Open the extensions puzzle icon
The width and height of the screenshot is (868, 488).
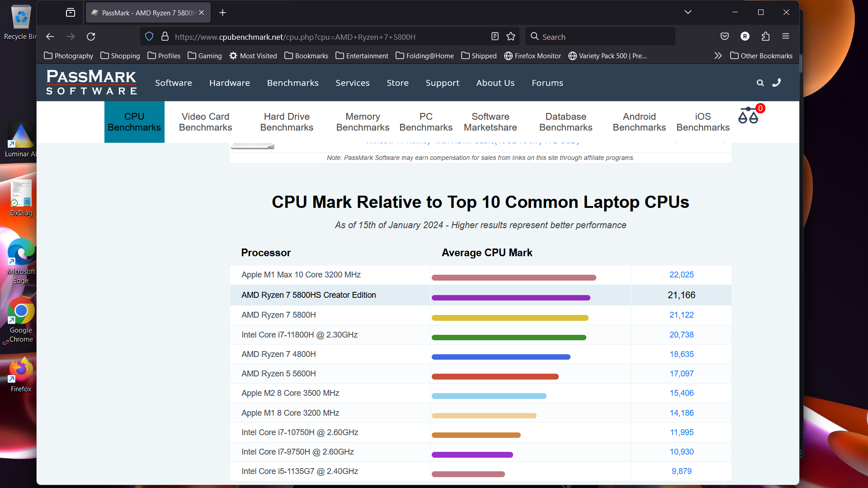(765, 37)
